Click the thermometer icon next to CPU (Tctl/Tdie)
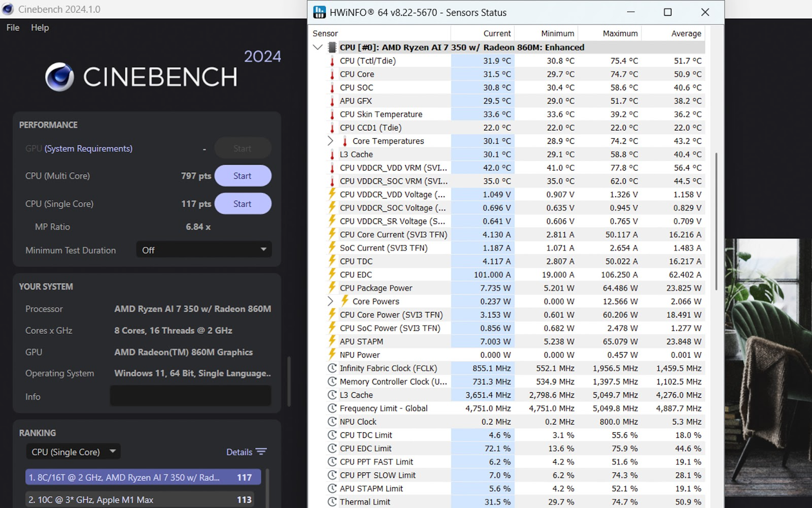Image resolution: width=812 pixels, height=508 pixels. click(332, 61)
